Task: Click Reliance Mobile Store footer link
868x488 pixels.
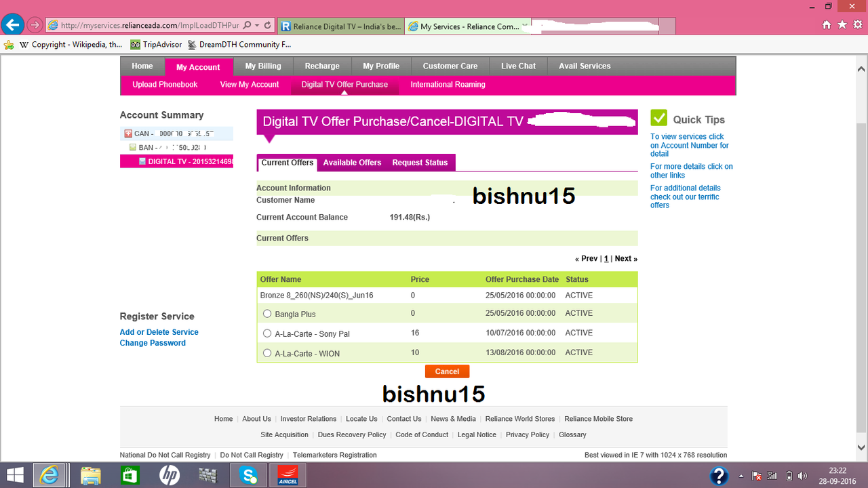Action: pyautogui.click(x=598, y=419)
